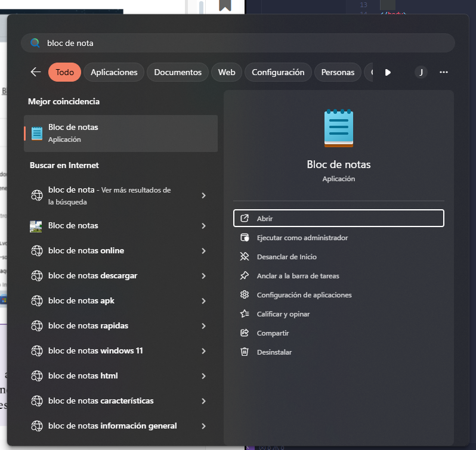476x450 pixels.
Task: Expand chevron for "bloc de notas apk"
Action: click(x=203, y=301)
